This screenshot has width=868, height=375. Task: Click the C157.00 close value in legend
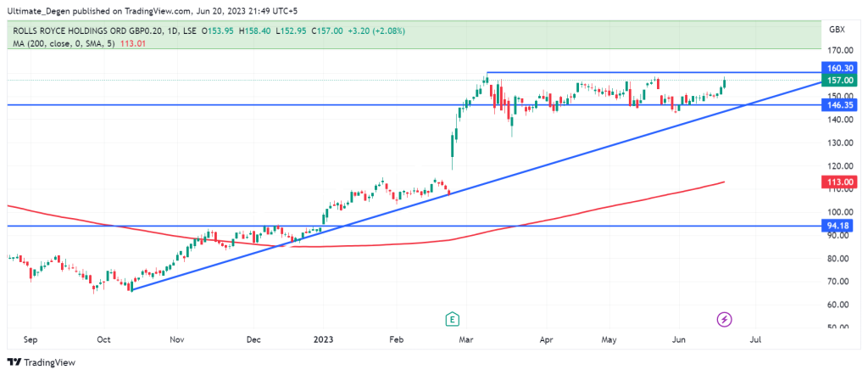point(327,31)
